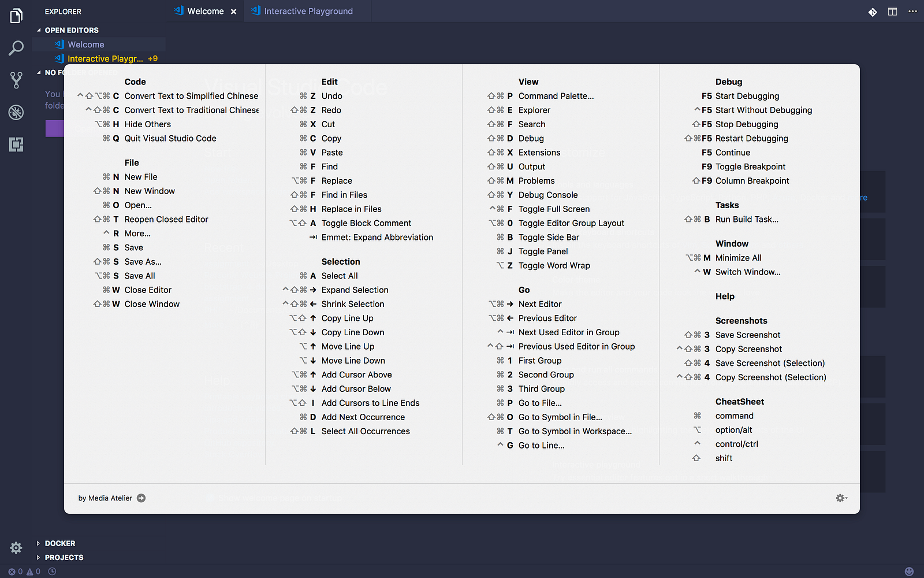Click the Explorer panel title
Image resolution: width=924 pixels, height=578 pixels.
pos(63,12)
